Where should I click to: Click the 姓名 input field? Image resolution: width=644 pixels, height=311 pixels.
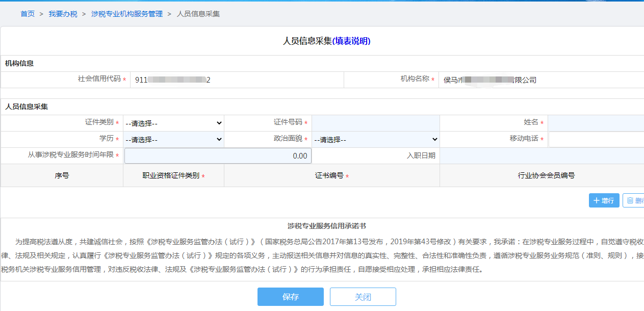596,123
